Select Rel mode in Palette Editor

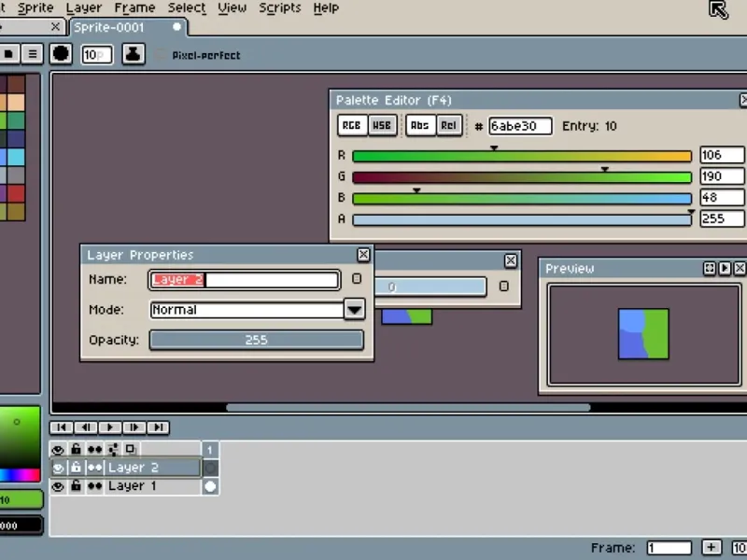(x=449, y=125)
